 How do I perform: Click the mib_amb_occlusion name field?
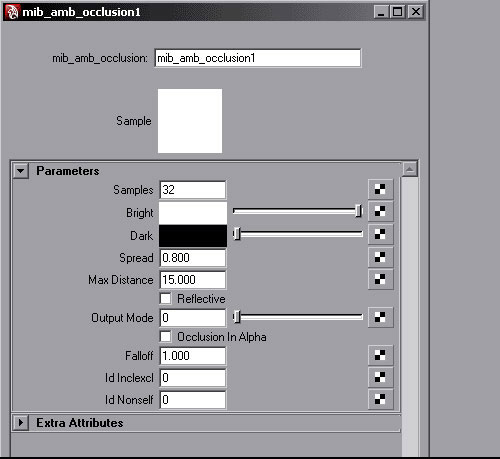258,58
